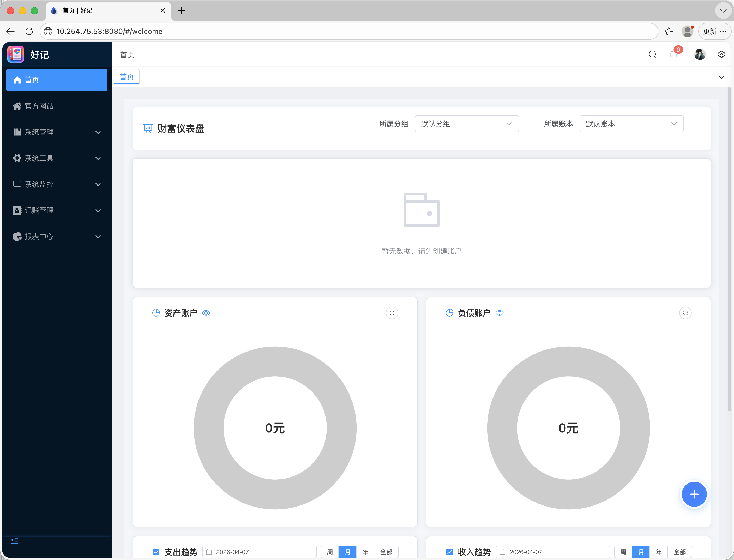Click the blue floating plus button
The width and height of the screenshot is (734, 560).
tap(694, 494)
